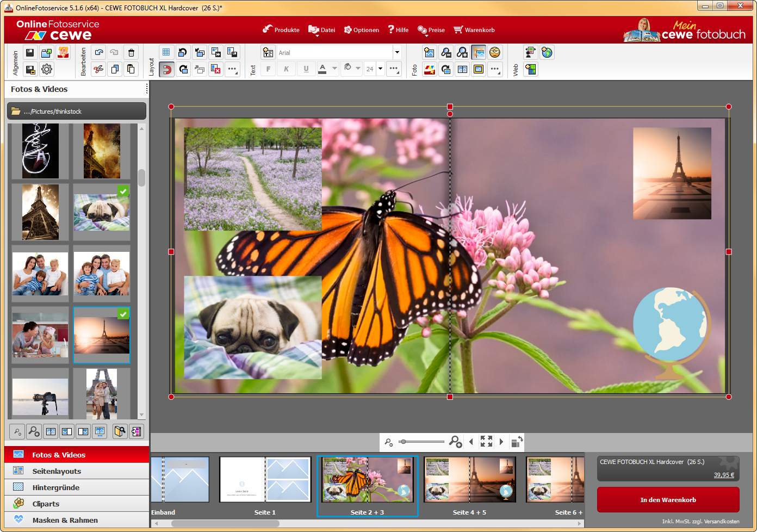Click the scissors cut icon
757x532 pixels.
point(98,69)
